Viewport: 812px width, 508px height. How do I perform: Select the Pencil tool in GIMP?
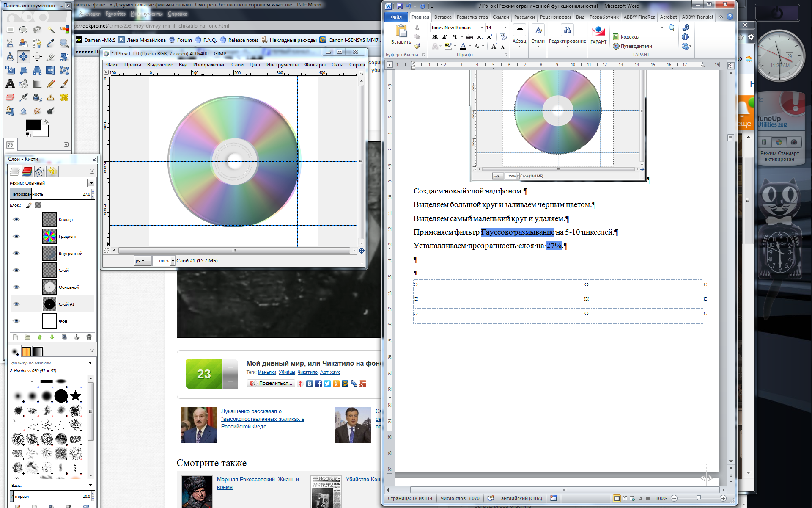[51, 84]
